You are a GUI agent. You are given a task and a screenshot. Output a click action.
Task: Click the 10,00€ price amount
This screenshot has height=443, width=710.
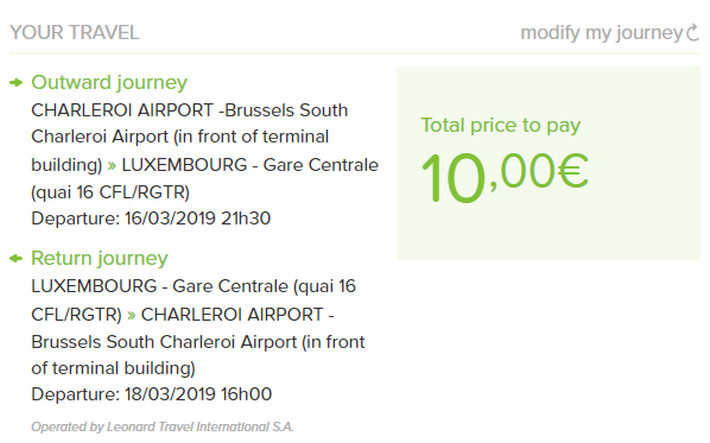point(504,176)
